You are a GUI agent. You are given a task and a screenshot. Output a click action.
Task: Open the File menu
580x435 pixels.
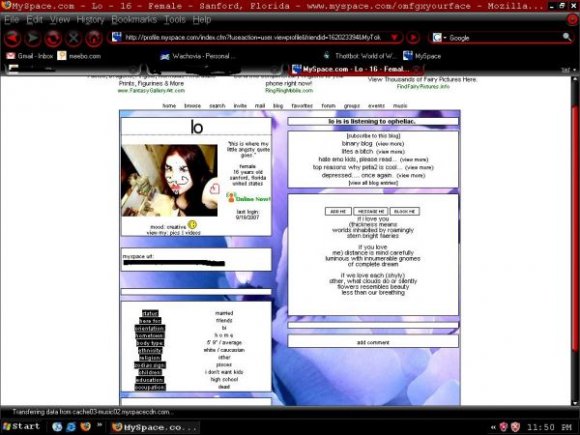point(12,20)
